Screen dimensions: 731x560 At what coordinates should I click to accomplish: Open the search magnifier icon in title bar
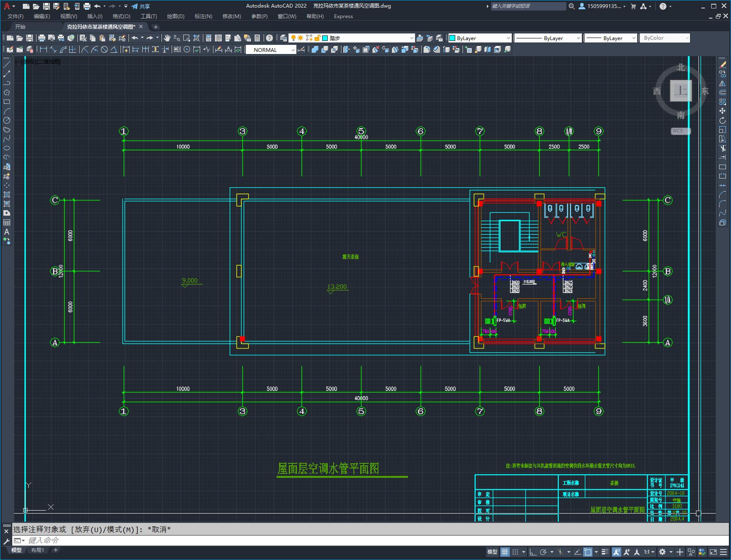571,6
